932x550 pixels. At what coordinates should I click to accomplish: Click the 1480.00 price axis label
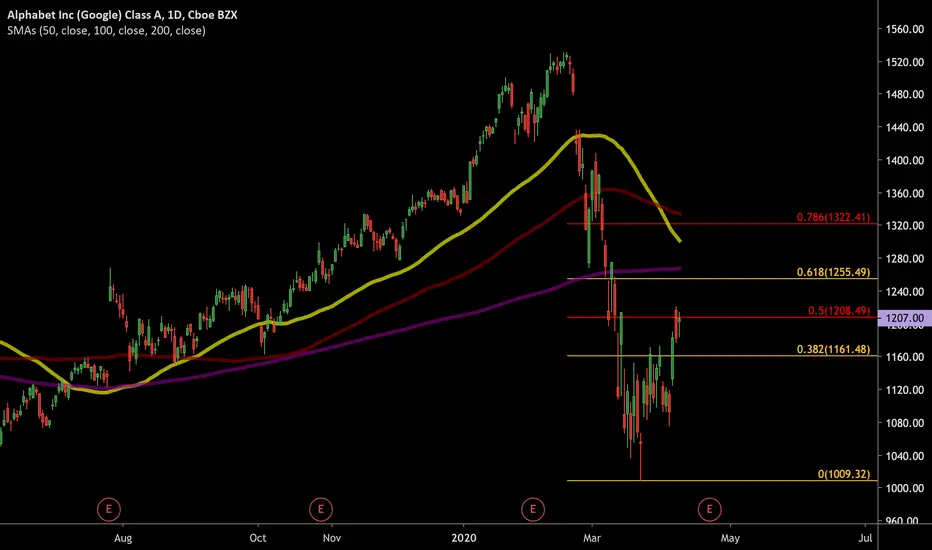coord(905,95)
